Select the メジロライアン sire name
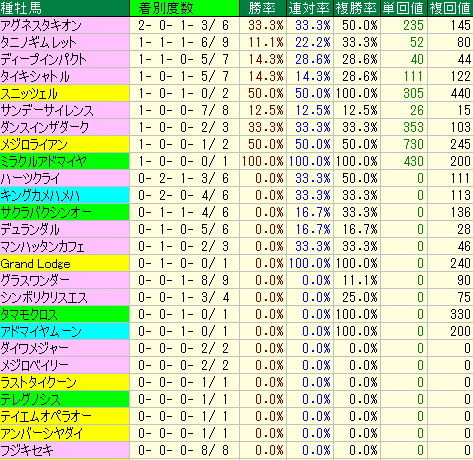The width and height of the screenshot is (473, 460). click(34, 144)
